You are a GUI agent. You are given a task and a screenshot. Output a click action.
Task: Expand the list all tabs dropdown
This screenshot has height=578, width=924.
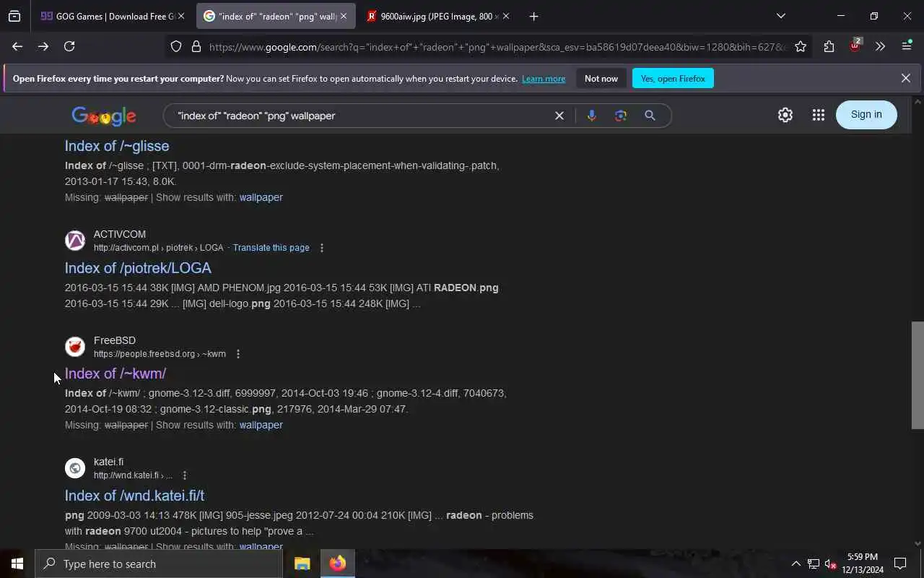[x=780, y=16]
